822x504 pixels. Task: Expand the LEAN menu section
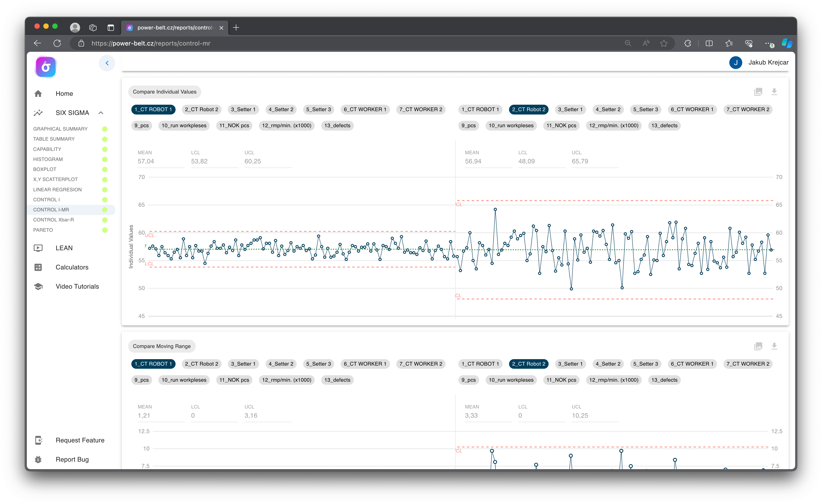[64, 248]
